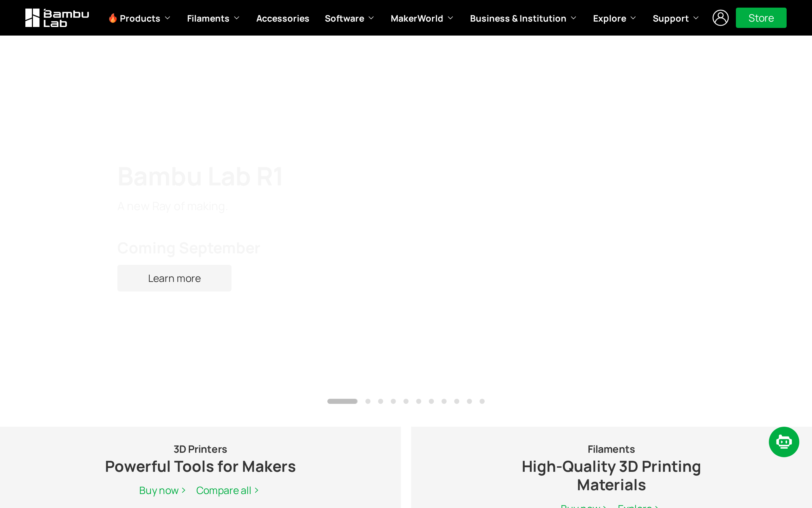
Task: Click the flame icon beside Products
Action: pyautogui.click(x=113, y=18)
